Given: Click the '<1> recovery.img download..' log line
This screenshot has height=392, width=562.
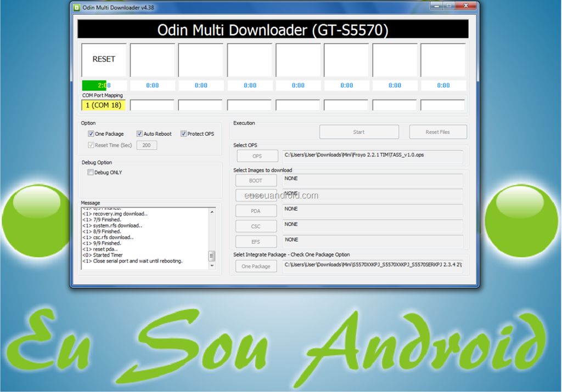Looking at the screenshot, I should click(115, 214).
